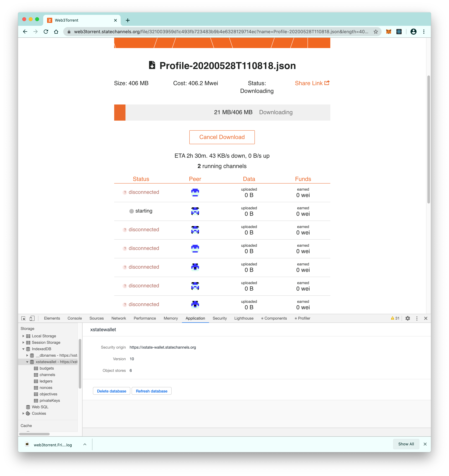Expand the Local Storage tree

click(x=24, y=336)
